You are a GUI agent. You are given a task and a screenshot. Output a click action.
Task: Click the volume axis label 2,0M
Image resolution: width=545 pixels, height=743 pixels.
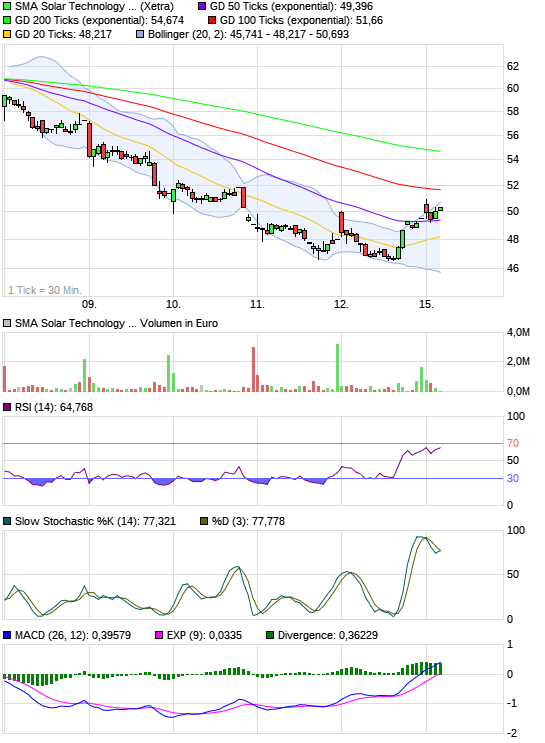(x=518, y=362)
